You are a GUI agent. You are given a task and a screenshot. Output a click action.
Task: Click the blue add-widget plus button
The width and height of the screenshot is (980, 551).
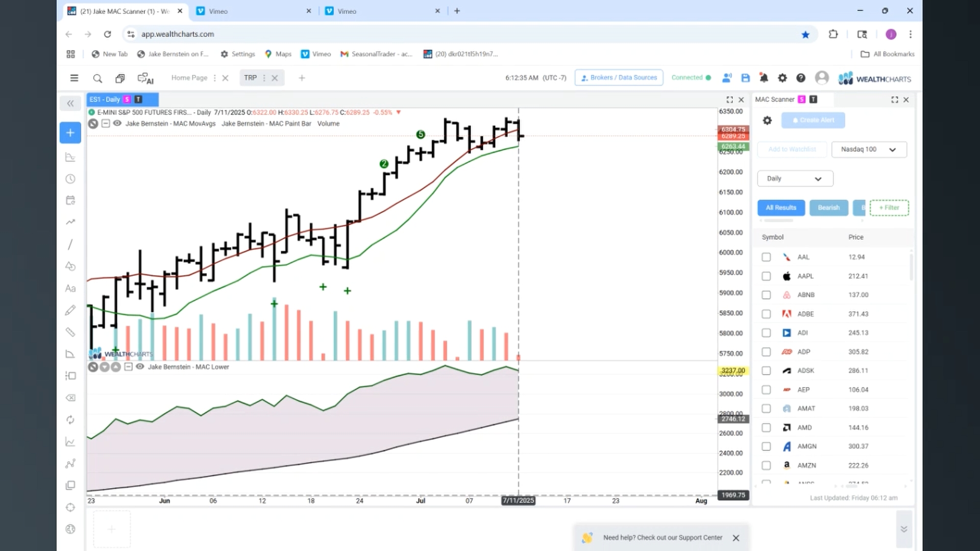click(70, 133)
